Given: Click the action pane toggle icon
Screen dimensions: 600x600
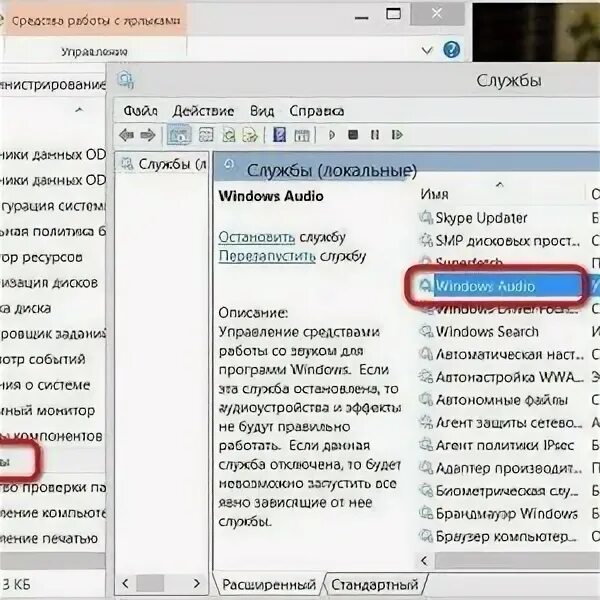Looking at the screenshot, I should tap(302, 135).
